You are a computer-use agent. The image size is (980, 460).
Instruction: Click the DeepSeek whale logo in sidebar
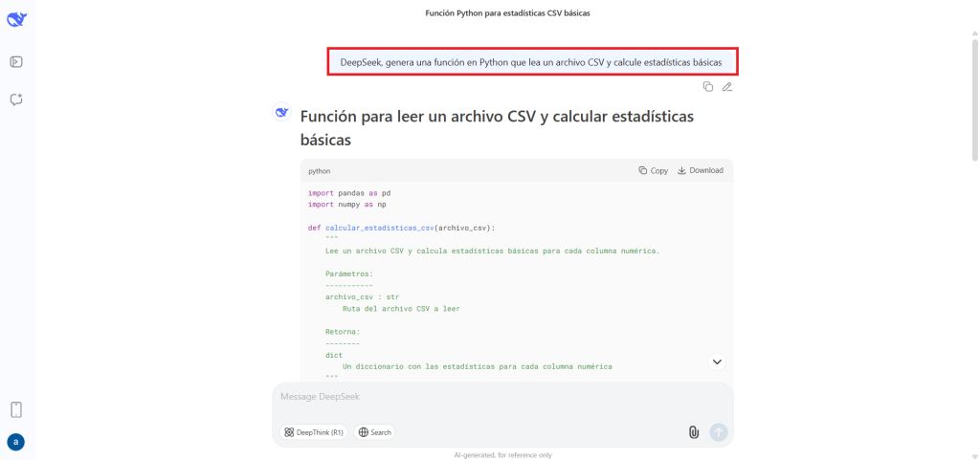16,20
